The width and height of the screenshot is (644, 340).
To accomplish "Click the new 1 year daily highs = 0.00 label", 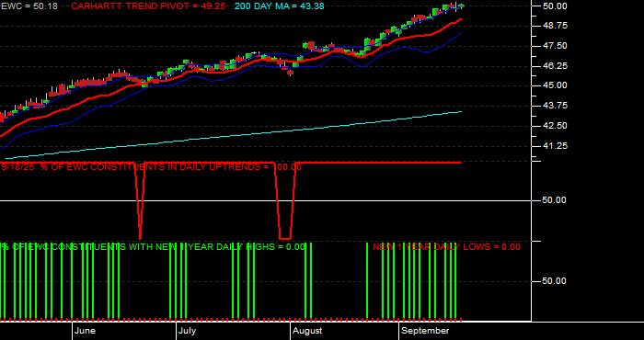I will point(154,246).
